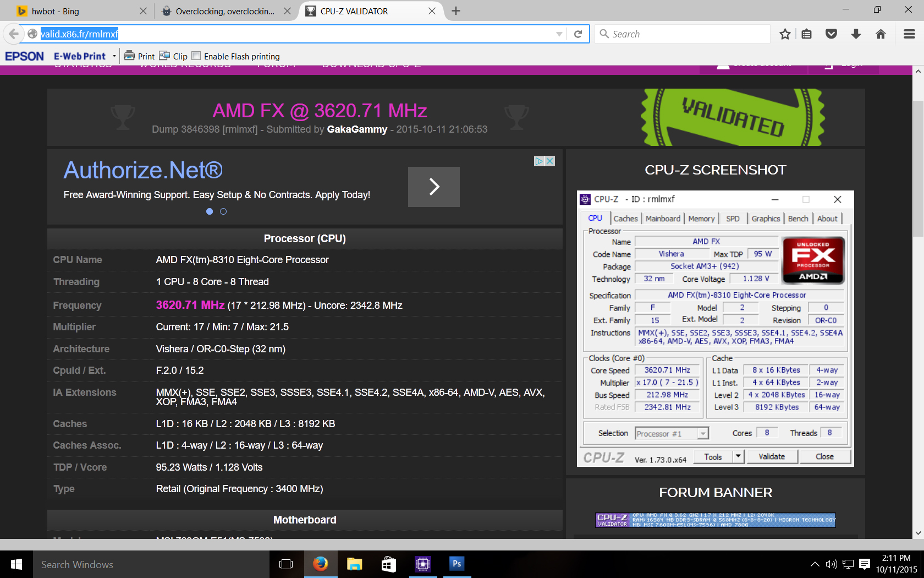The image size is (924, 578).
Task: Open a new browser tab
Action: pyautogui.click(x=456, y=11)
